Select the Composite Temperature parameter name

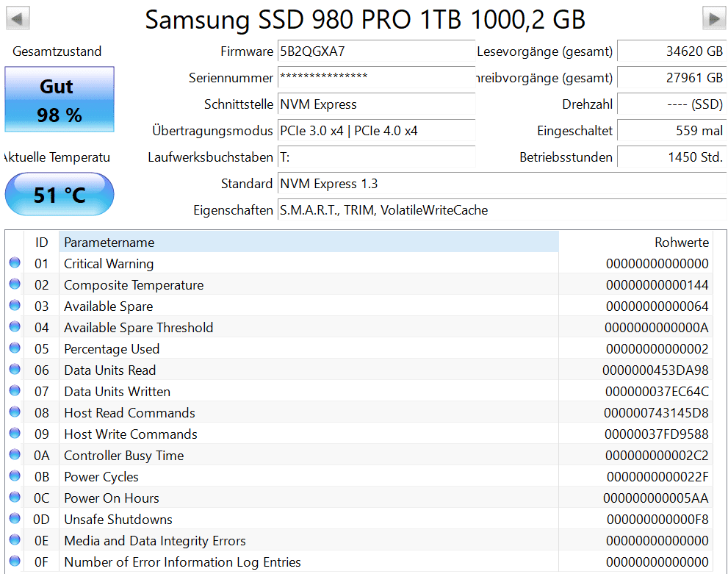click(134, 285)
